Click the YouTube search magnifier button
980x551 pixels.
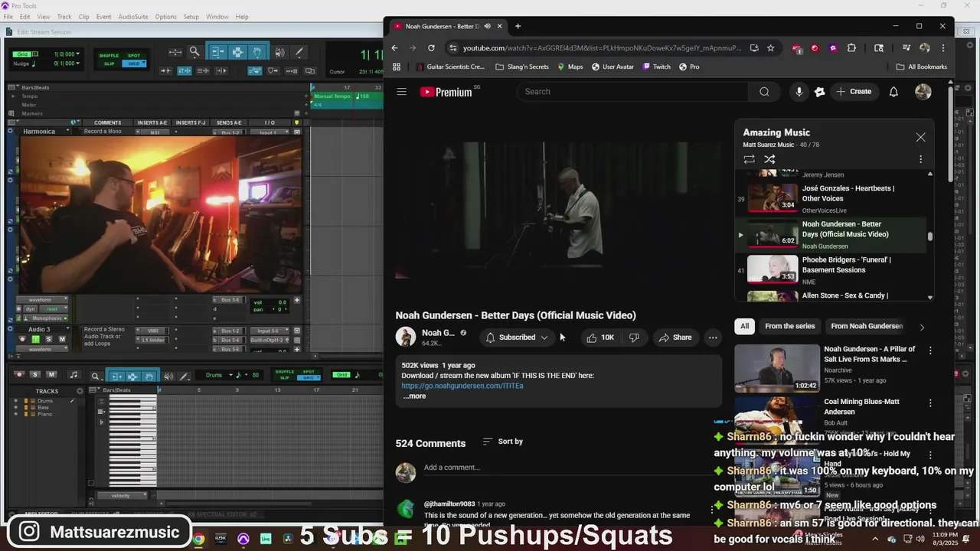(764, 92)
